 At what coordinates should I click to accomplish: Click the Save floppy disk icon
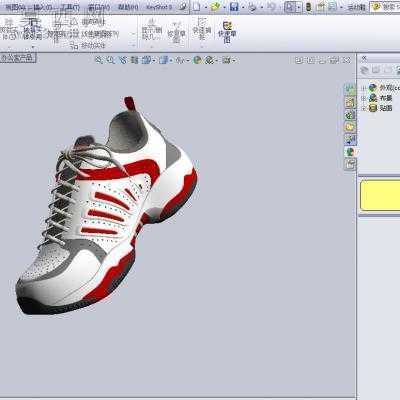point(234,6)
